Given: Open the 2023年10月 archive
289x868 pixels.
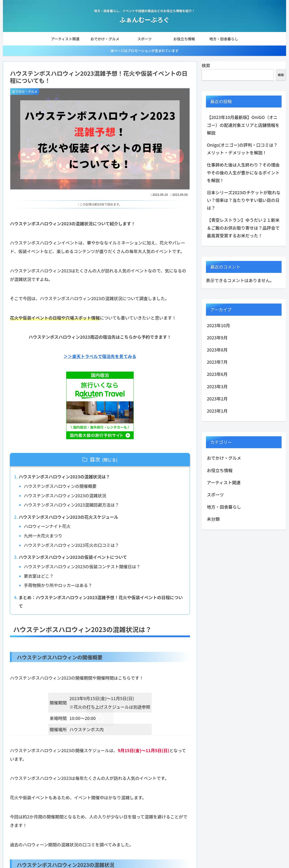Looking at the screenshot, I should pos(218,325).
